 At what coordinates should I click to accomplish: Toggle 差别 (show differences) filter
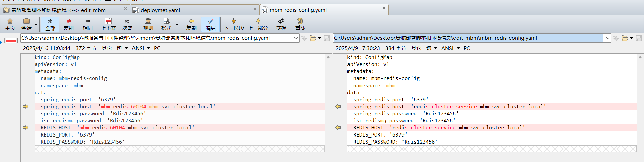tap(69, 24)
